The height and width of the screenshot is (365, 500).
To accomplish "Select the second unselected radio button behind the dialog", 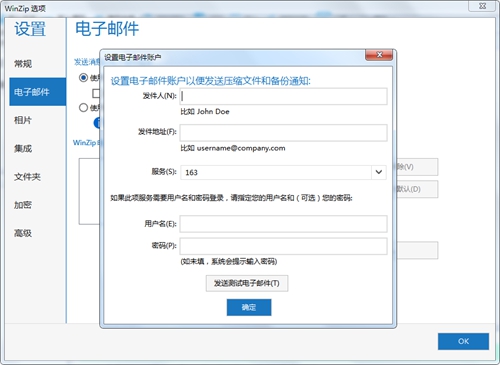I will [83, 107].
